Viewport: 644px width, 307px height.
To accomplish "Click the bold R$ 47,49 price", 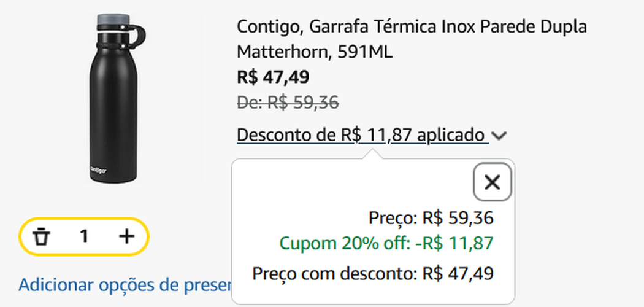I will (x=273, y=77).
